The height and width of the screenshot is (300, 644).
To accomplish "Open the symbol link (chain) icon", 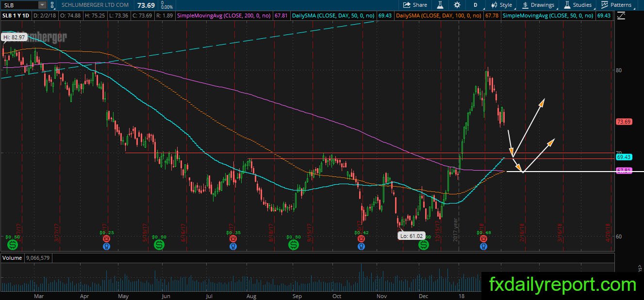I will pos(51,5).
